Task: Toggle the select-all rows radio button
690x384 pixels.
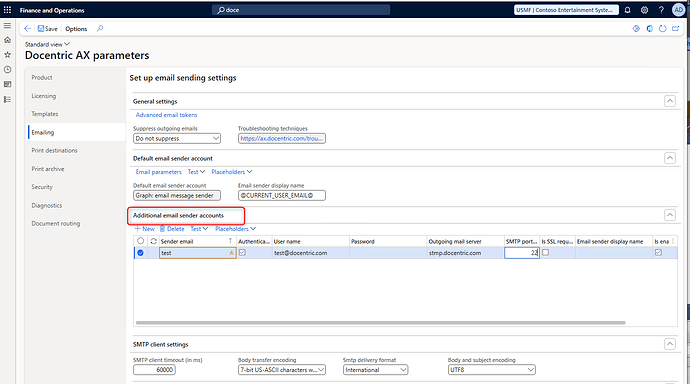Action: coord(140,241)
